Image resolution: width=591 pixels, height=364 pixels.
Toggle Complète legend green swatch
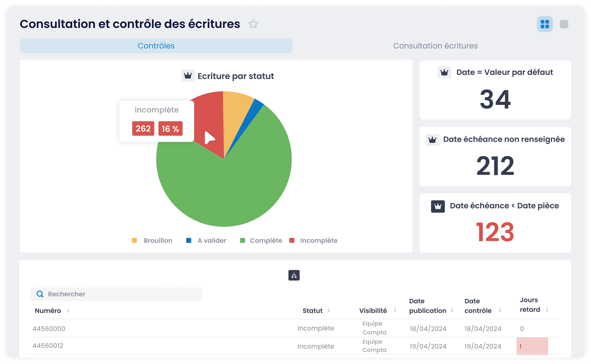[242, 241]
